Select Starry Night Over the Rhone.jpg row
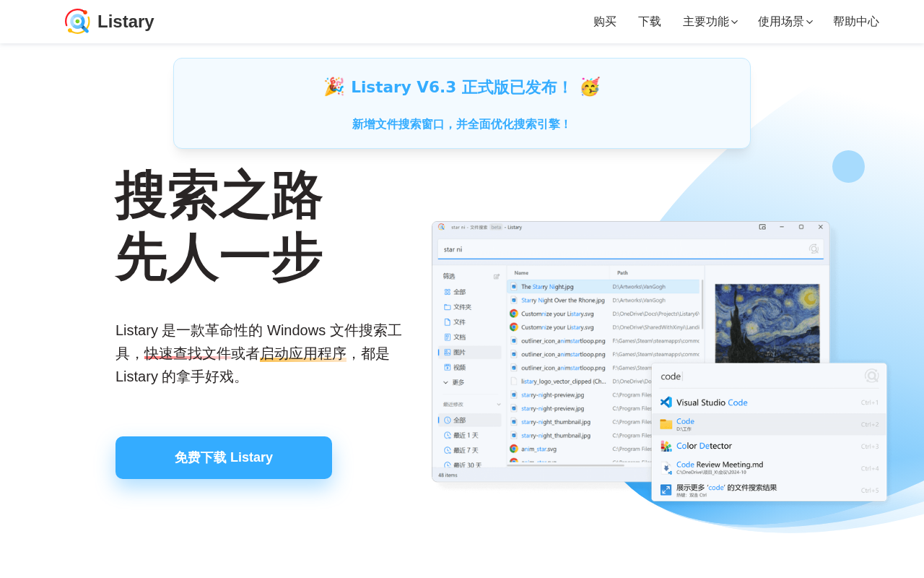This screenshot has height=578, width=924. point(603,301)
